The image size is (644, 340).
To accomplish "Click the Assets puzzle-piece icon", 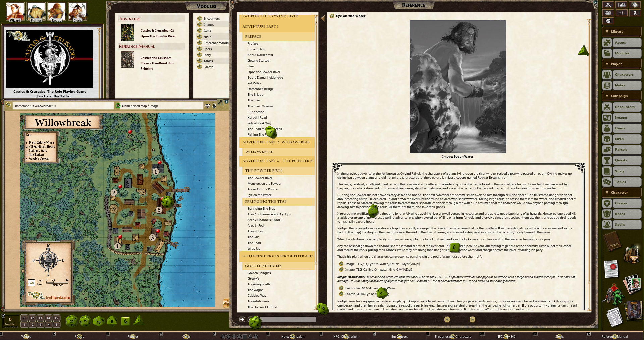I will click(x=607, y=43).
